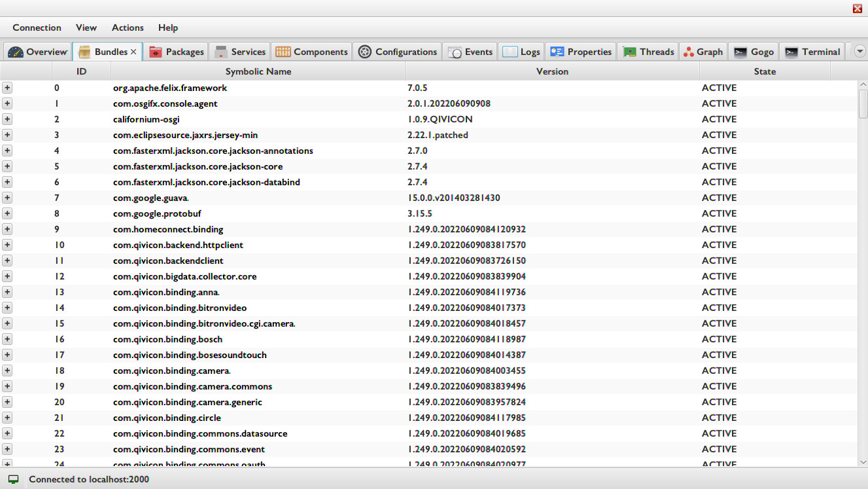This screenshot has height=489, width=868.
Task: Open the tab overflow dropdown arrow
Action: [x=860, y=52]
